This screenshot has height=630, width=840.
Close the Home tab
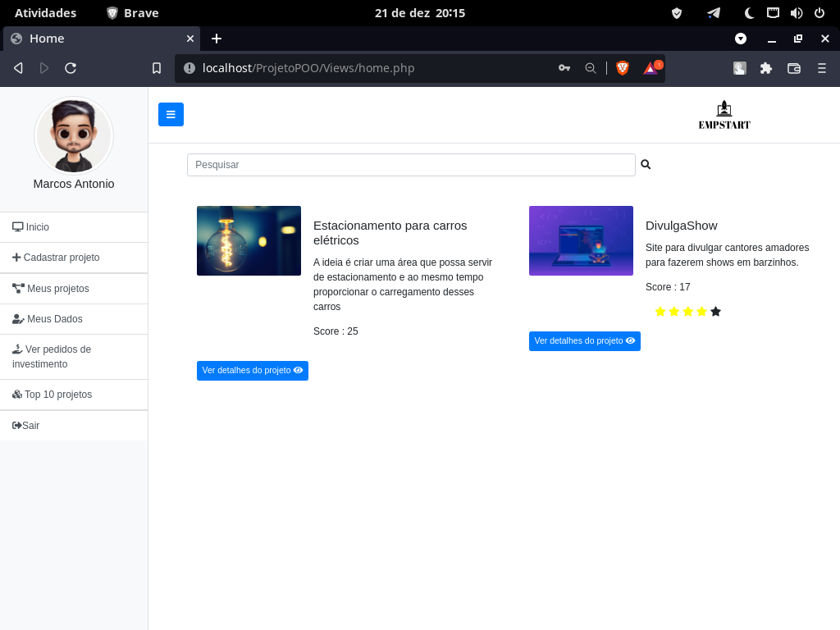pyautogui.click(x=190, y=39)
